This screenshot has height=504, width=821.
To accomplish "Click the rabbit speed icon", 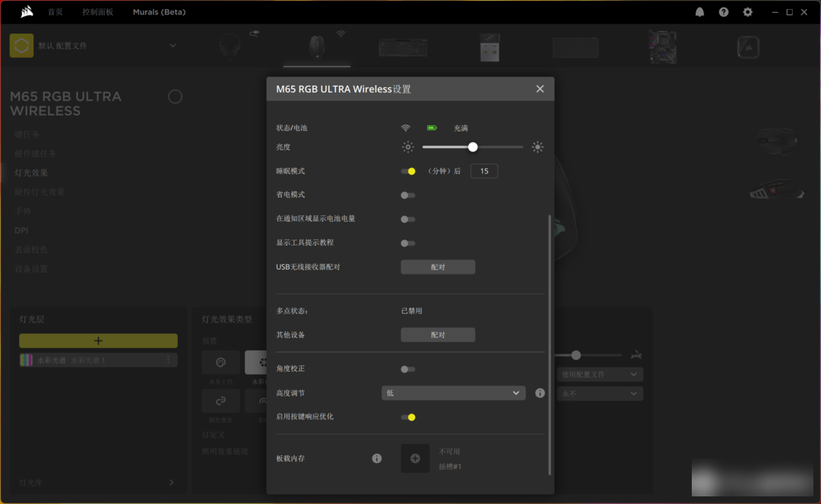I will click(636, 355).
